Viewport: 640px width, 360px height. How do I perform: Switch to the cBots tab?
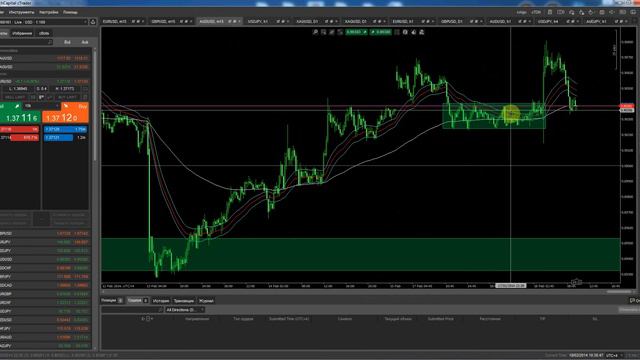(44, 33)
